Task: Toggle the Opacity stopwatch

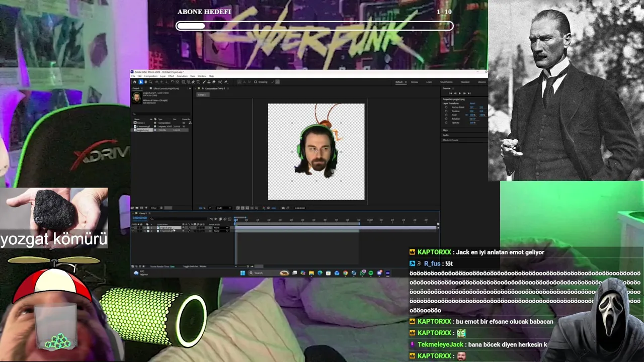Action: coord(446,123)
